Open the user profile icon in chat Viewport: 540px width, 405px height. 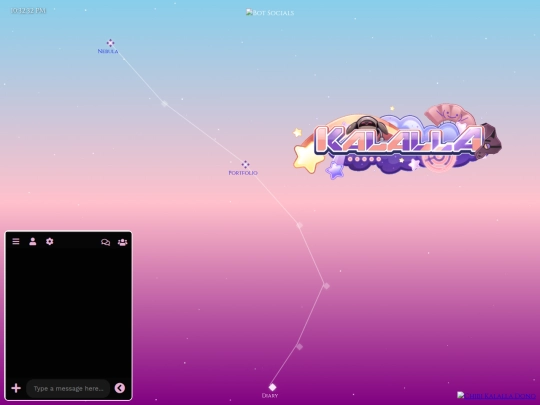point(33,241)
